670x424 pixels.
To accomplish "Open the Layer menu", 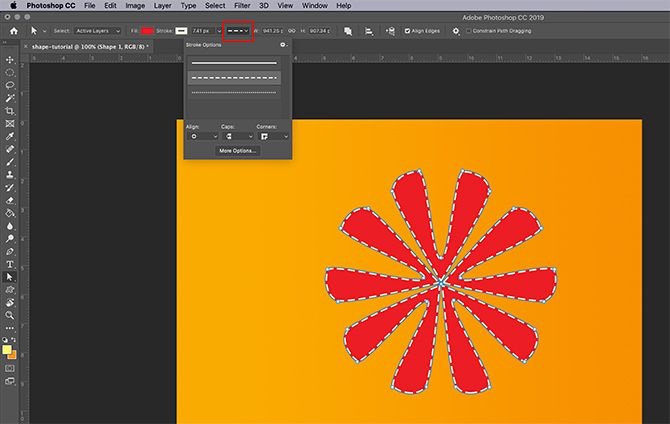I will (x=162, y=6).
